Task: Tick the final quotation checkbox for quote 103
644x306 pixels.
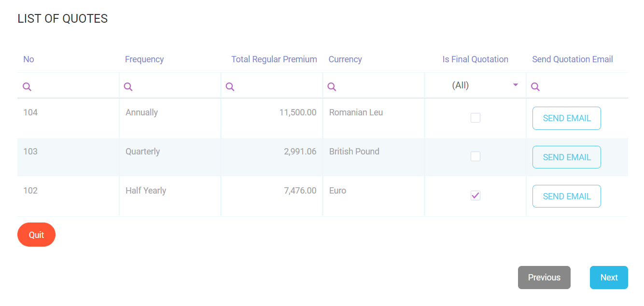Action: pos(476,156)
